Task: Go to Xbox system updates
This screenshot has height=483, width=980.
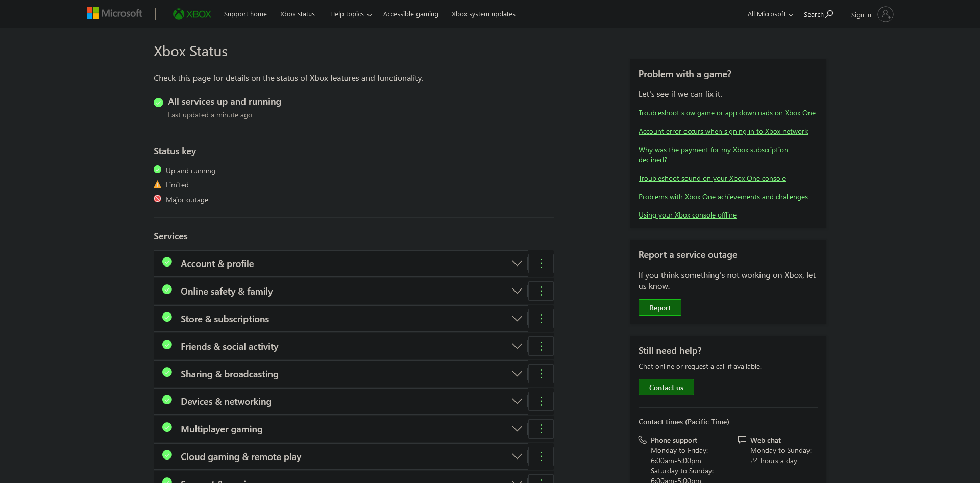Action: (x=483, y=14)
